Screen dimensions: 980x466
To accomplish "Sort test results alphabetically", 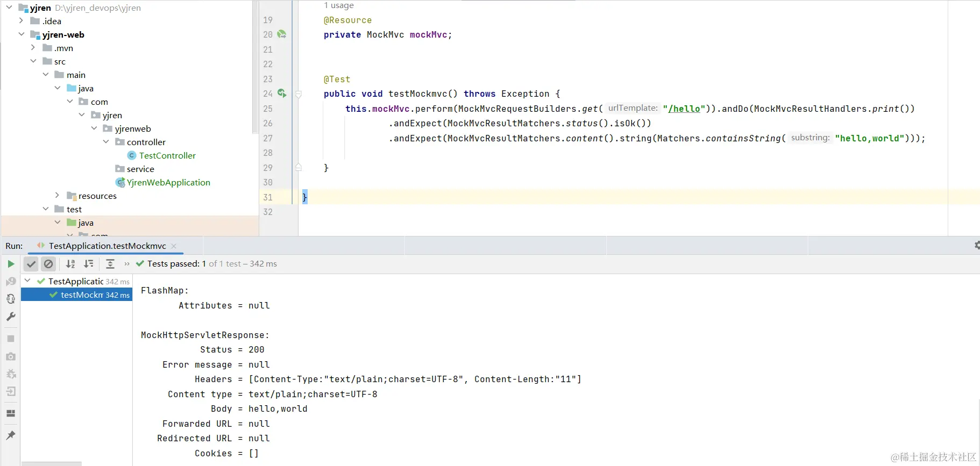I will [x=70, y=264].
